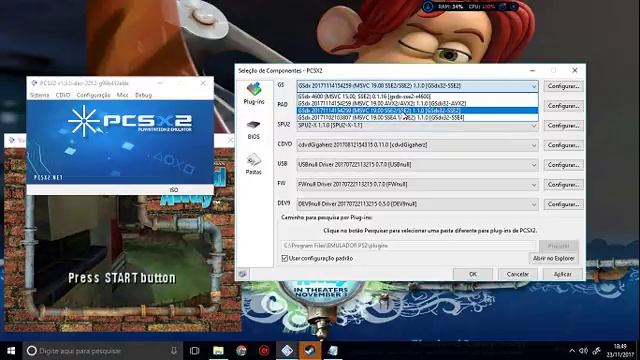
Task: Open the CDVD menu in PCSX2 window
Action: tap(63, 95)
